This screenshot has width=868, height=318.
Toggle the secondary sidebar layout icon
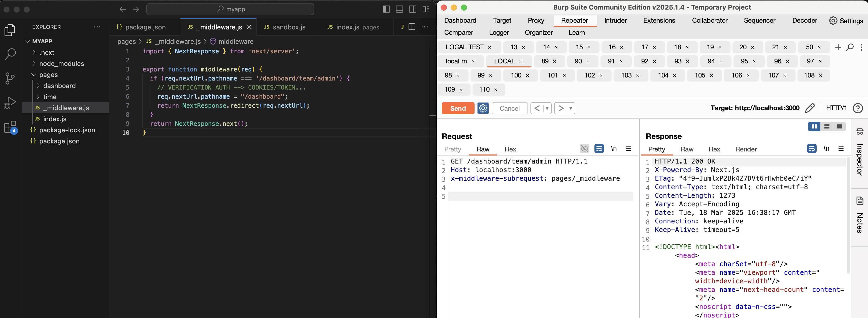[x=412, y=9]
